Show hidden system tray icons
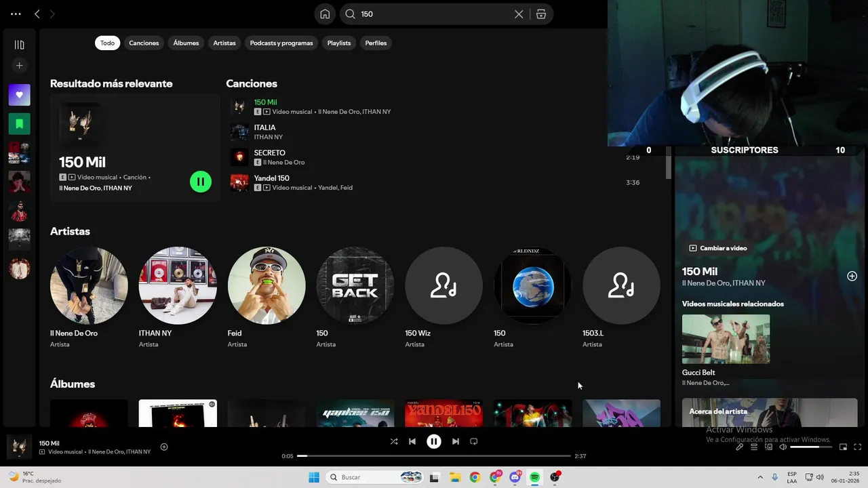 [x=759, y=477]
